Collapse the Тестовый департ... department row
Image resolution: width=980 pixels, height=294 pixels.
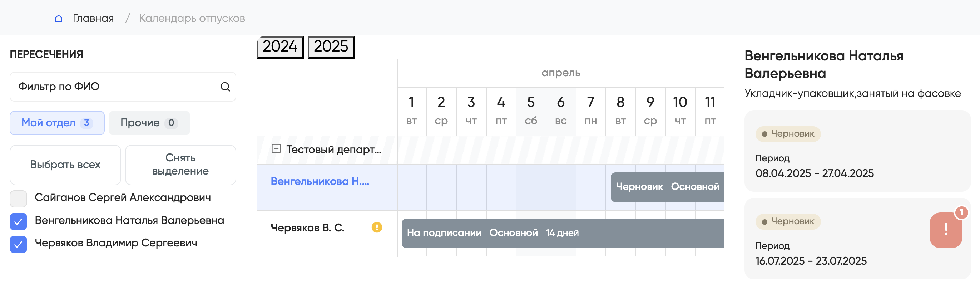(276, 149)
